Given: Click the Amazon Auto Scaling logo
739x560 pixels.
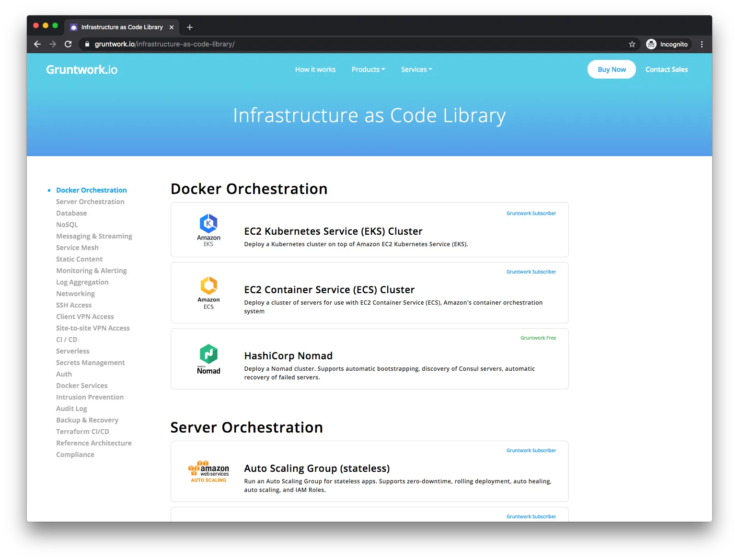Looking at the screenshot, I should [208, 472].
